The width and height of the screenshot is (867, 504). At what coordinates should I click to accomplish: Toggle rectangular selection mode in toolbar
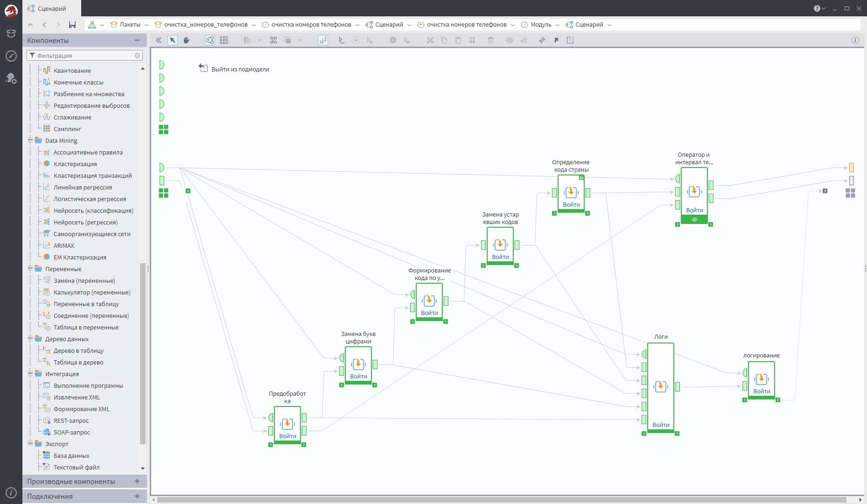[570, 40]
